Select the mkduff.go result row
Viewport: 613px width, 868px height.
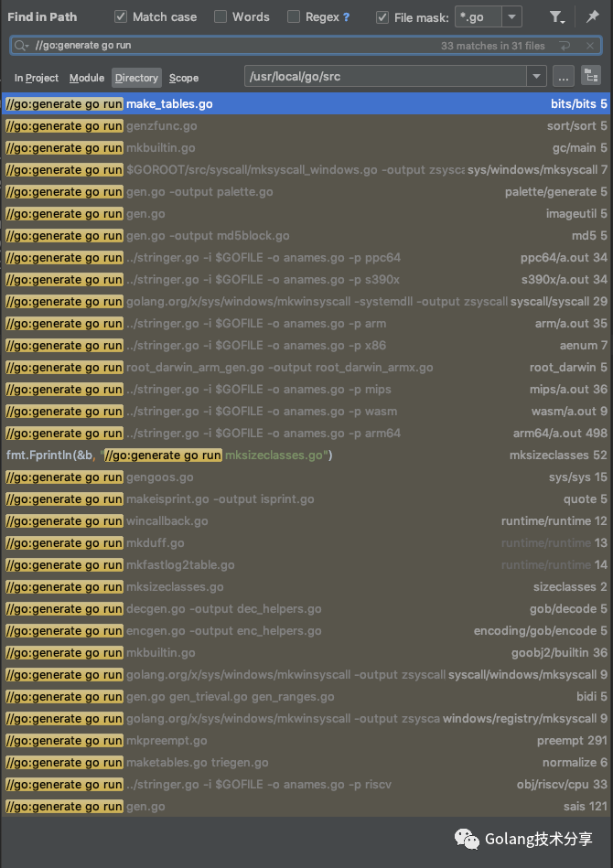pos(306,543)
